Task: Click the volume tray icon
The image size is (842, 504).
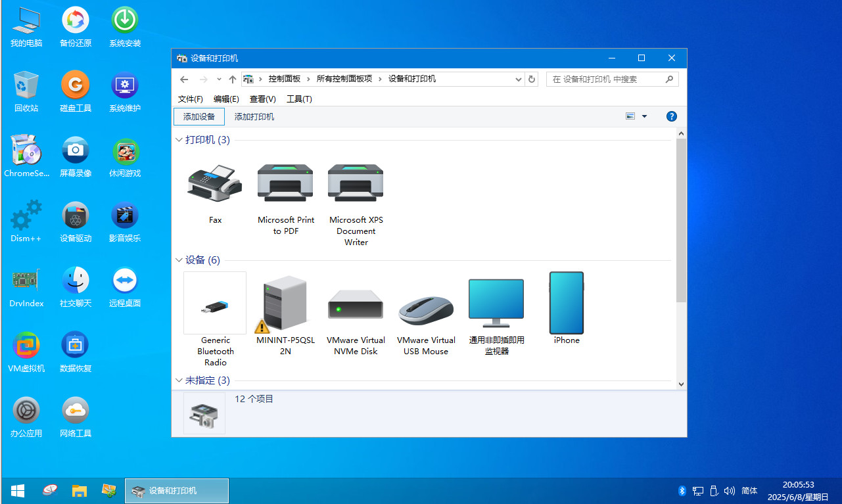Action: (x=729, y=490)
